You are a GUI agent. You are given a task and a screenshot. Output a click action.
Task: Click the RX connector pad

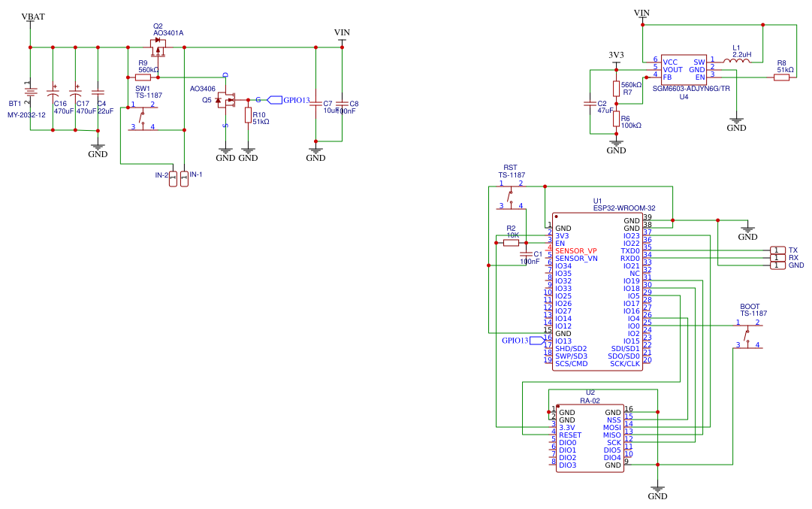tap(777, 258)
